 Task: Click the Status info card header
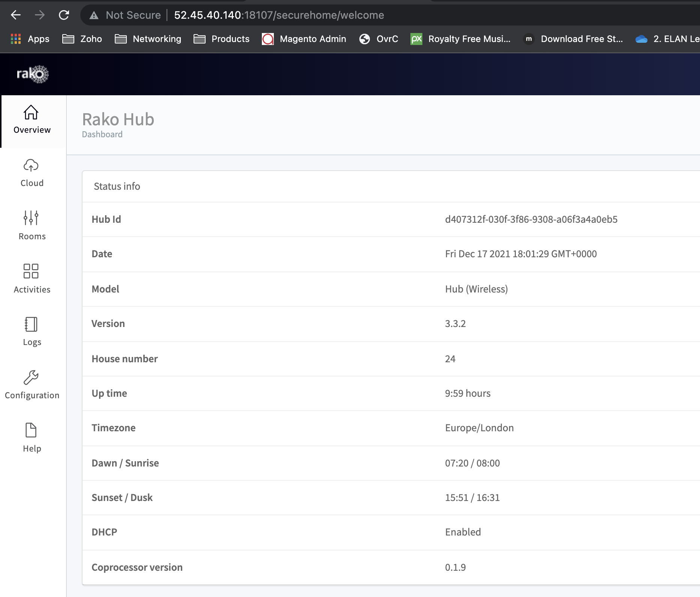[x=117, y=186]
